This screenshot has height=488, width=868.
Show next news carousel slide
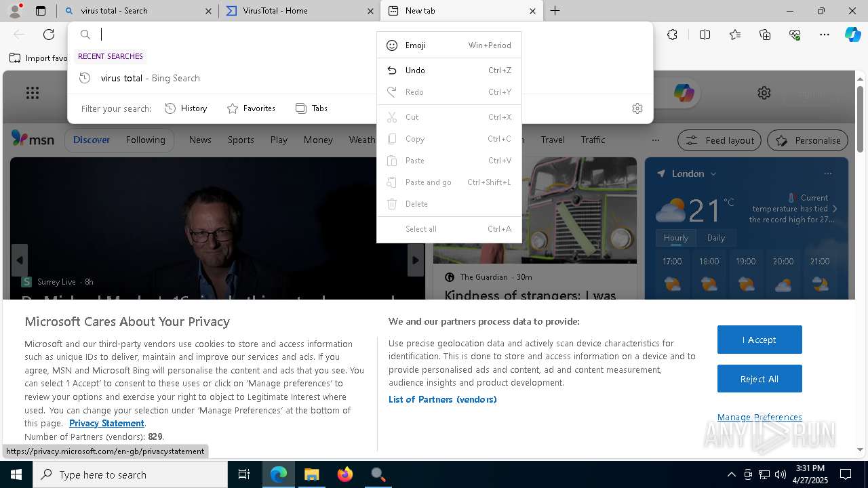[x=416, y=260]
